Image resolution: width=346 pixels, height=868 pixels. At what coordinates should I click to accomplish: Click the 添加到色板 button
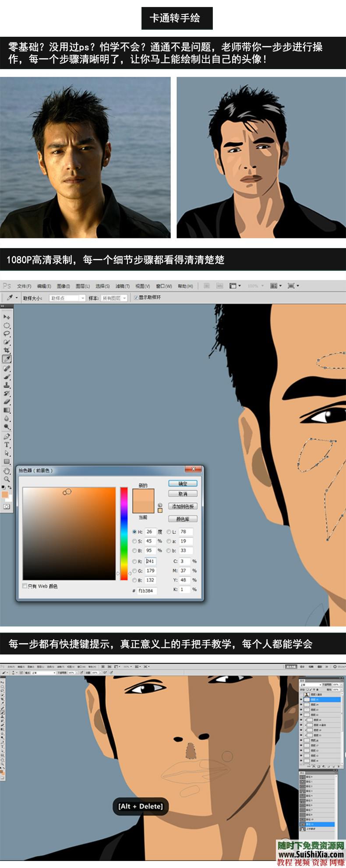pyautogui.click(x=183, y=506)
